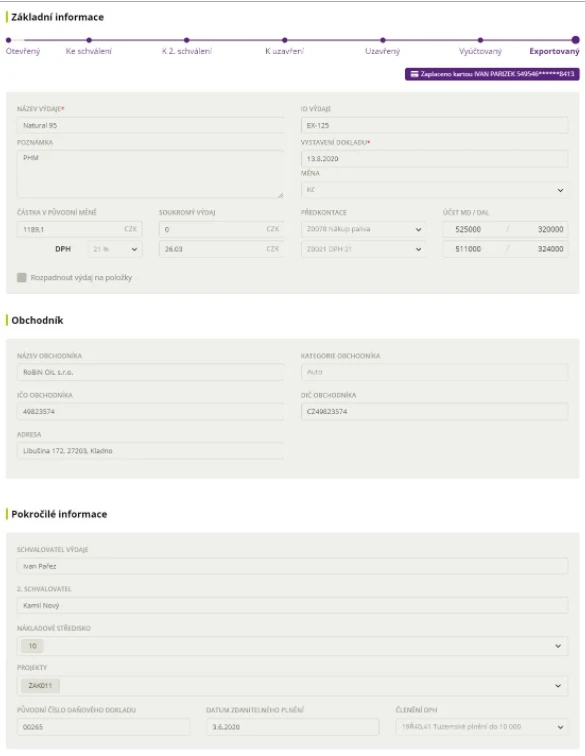Open the Nákup paliva předkontace dropdown
This screenshot has height=756, width=585.
363,230
